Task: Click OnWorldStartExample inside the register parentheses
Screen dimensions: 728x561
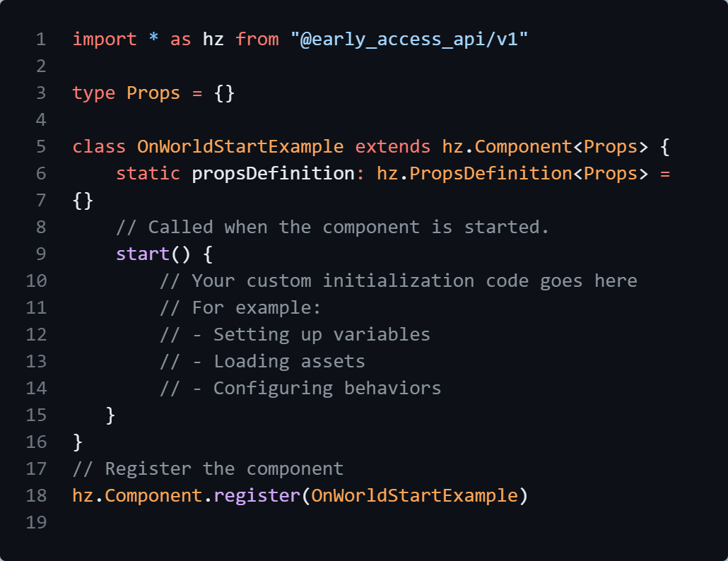Action: 414,495
